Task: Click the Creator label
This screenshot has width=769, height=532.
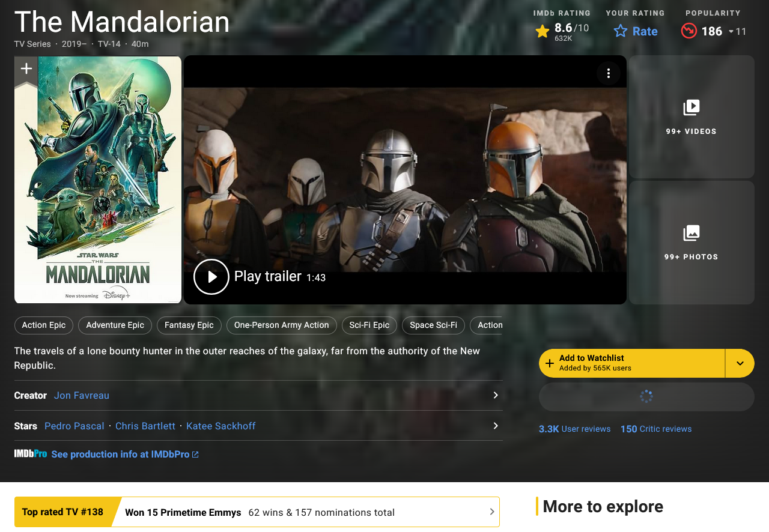Action: 31,395
